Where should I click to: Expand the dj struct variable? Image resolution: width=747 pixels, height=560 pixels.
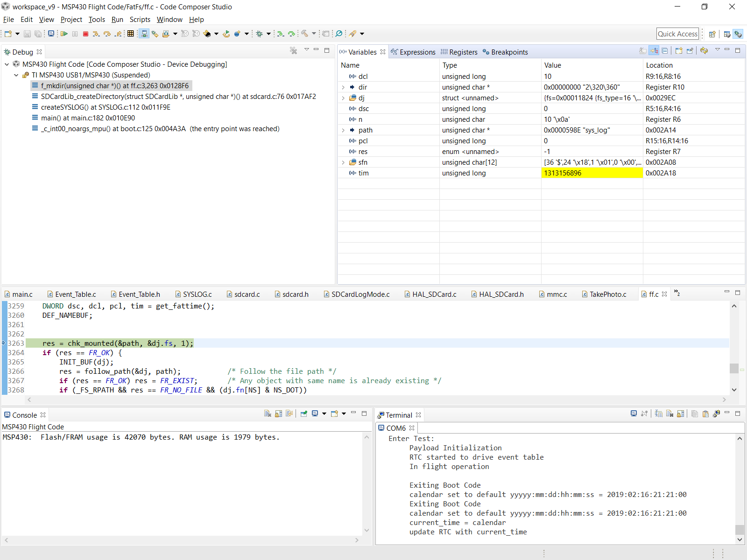click(x=343, y=98)
